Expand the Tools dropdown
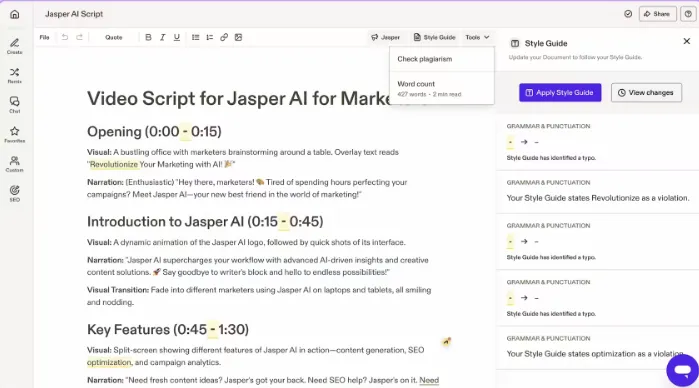Screen dimensions: 699x388 coord(477,37)
